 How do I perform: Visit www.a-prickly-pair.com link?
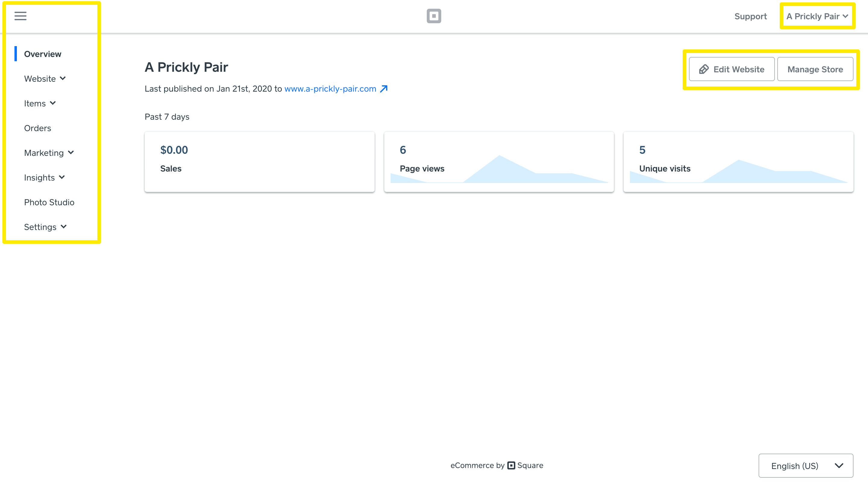point(330,89)
